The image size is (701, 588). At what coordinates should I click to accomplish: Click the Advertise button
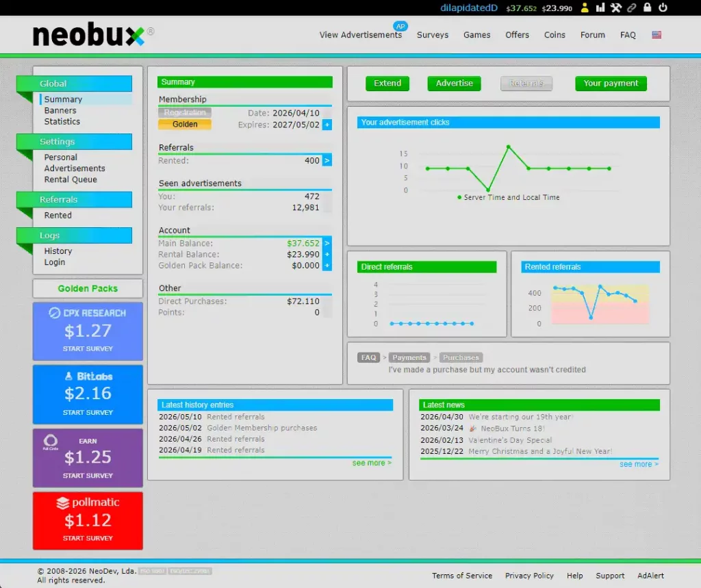[x=454, y=84]
